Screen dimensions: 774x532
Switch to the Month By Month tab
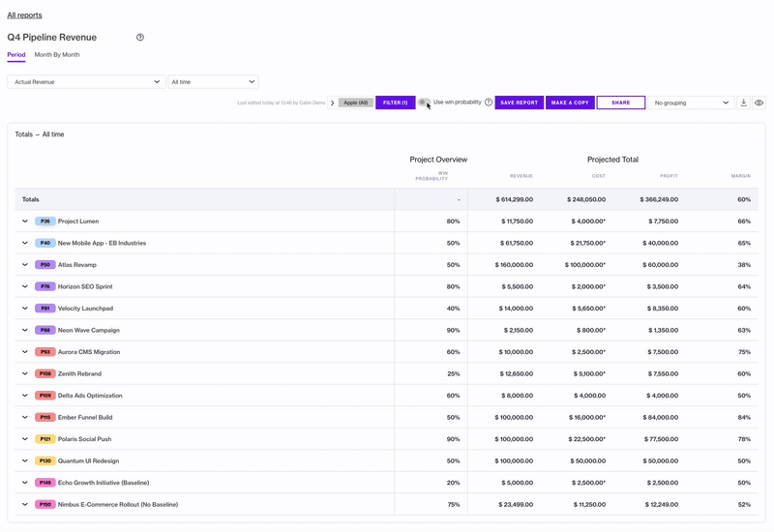pyautogui.click(x=57, y=55)
